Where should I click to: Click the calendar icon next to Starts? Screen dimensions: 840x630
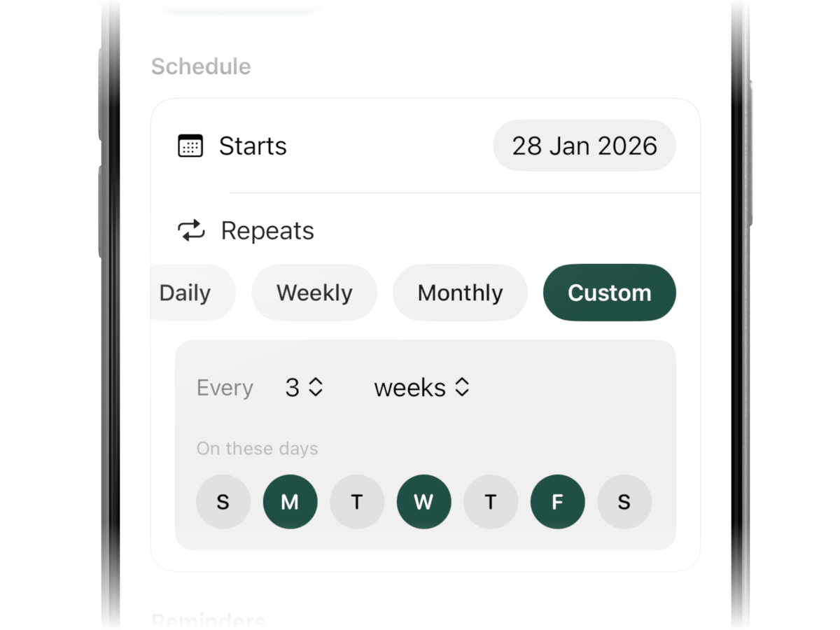coord(188,146)
